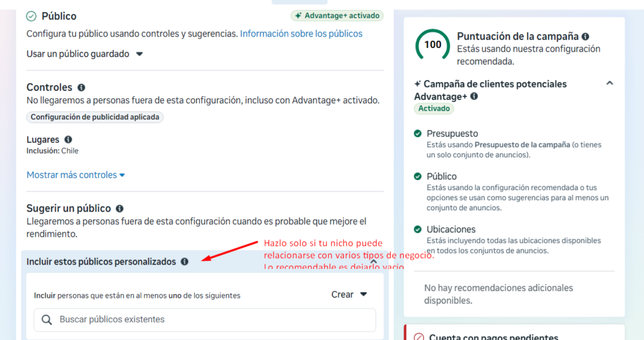Expand Mostrar más controles
The image size is (644, 340).
pyautogui.click(x=75, y=175)
